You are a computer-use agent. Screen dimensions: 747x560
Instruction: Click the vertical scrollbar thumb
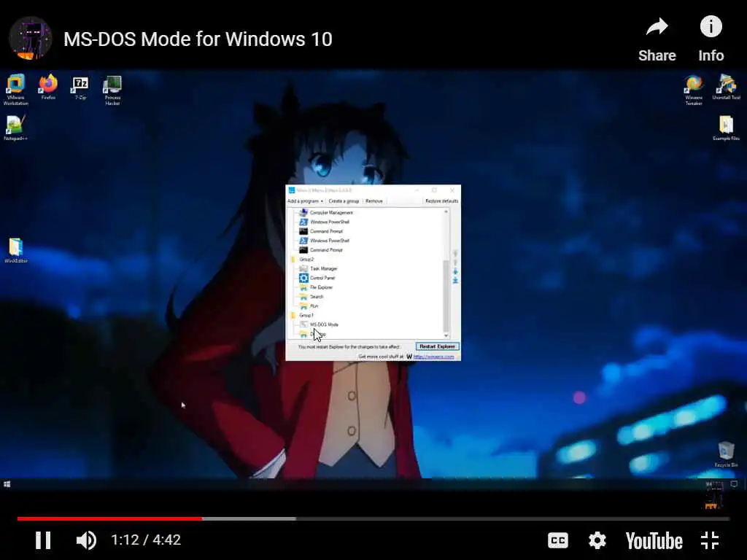(x=446, y=296)
